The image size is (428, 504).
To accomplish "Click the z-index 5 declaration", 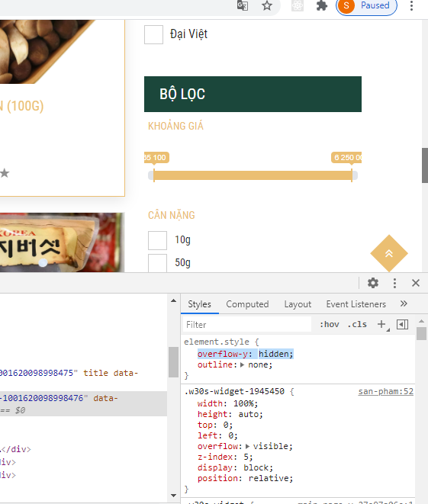I will 225,457.
